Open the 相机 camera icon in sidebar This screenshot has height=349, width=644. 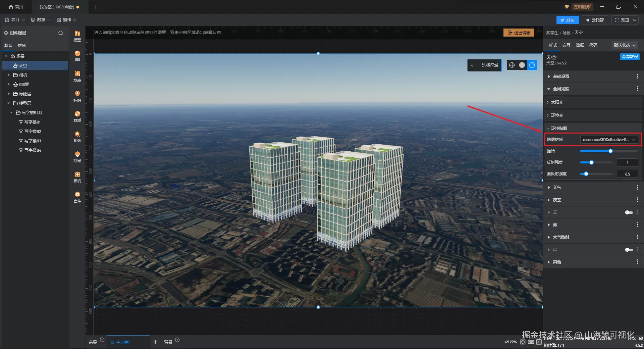pyautogui.click(x=77, y=177)
